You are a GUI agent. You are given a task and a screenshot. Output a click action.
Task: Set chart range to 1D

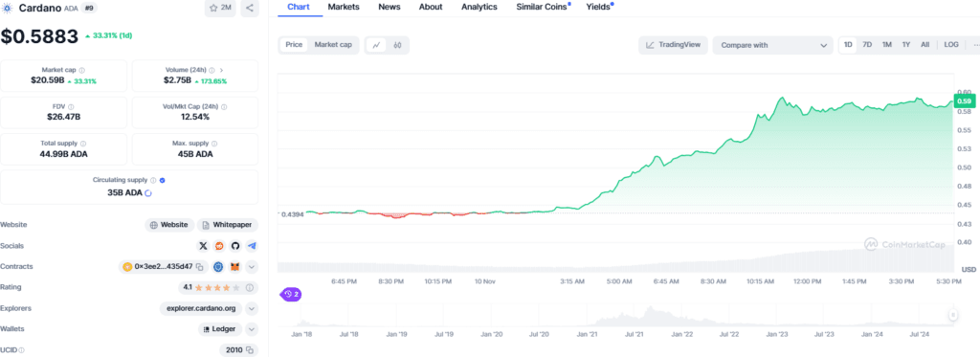point(848,44)
